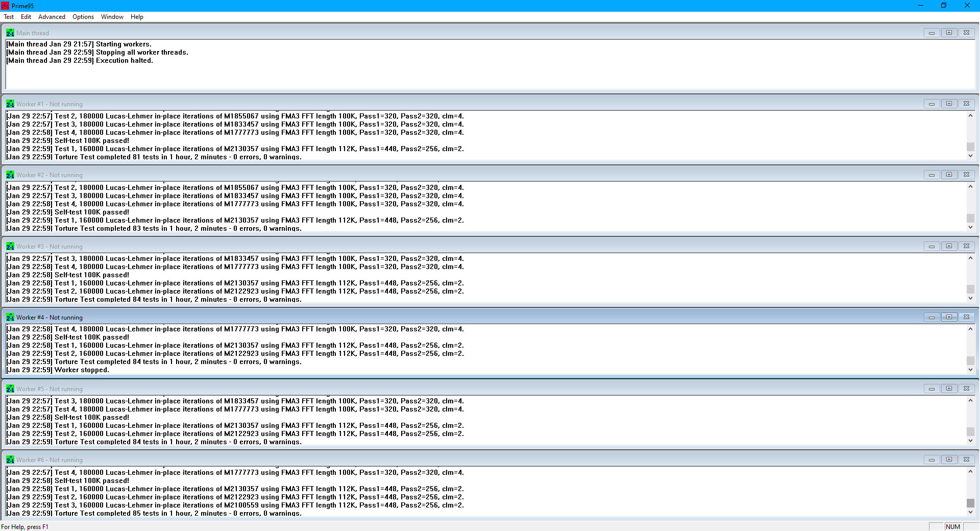
Task: Minimize the Worker #4 window
Action: (932, 317)
